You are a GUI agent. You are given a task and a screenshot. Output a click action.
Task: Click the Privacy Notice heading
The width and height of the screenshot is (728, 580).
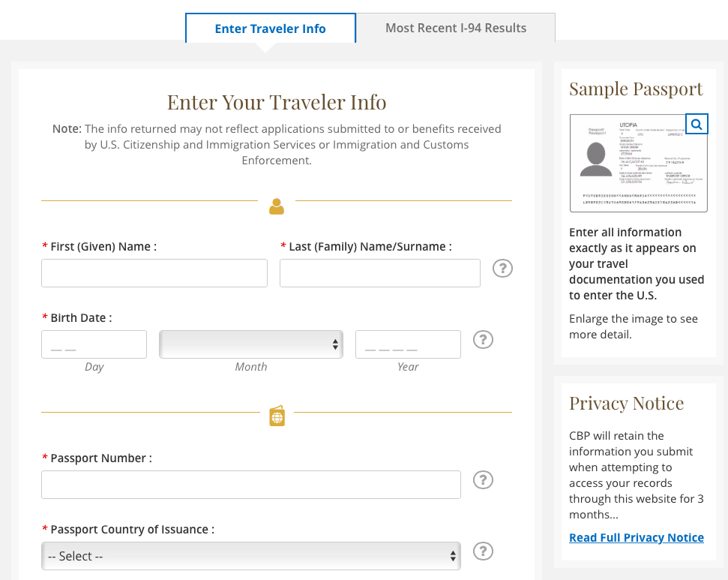626,403
